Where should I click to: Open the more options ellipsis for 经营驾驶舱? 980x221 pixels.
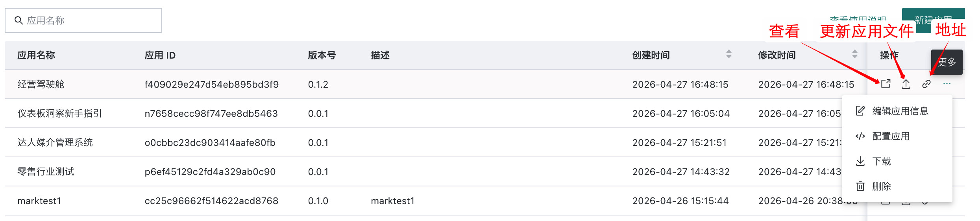pos(947,84)
